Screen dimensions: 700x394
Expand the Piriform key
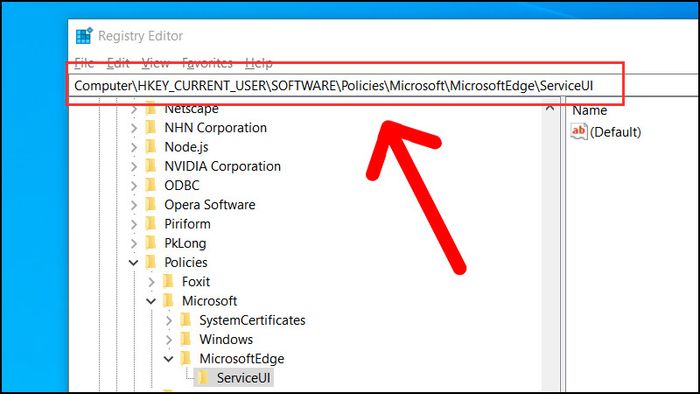(134, 224)
